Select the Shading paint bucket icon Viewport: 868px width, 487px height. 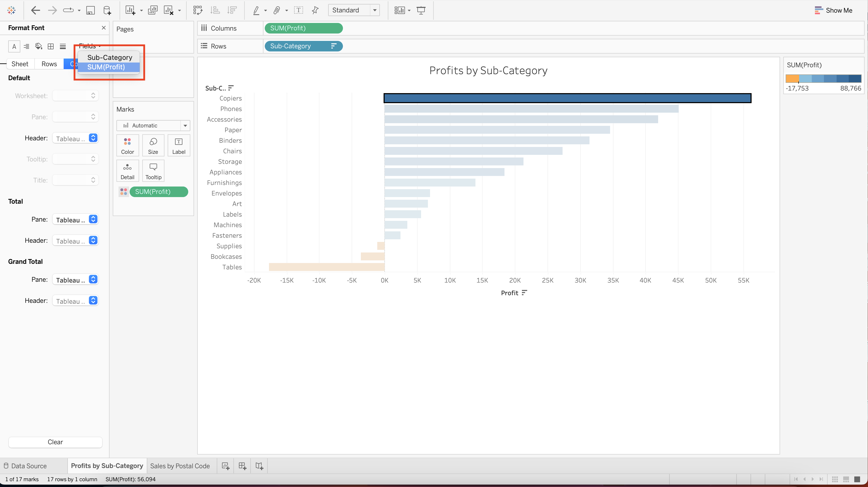point(39,46)
